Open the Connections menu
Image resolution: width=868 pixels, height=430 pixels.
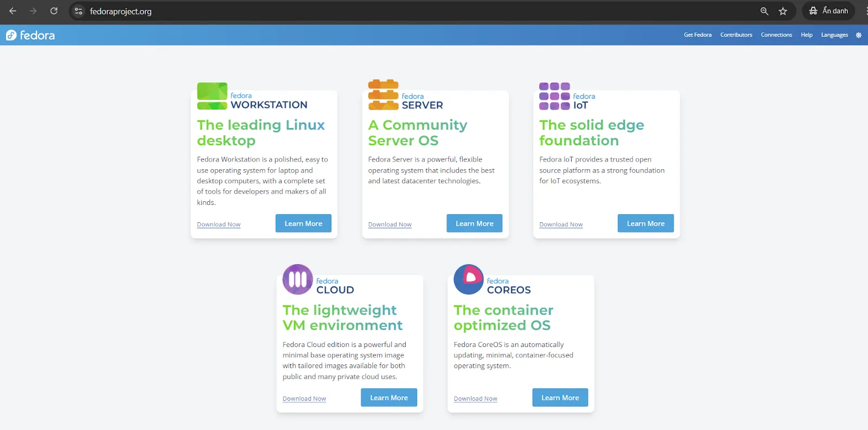776,35
